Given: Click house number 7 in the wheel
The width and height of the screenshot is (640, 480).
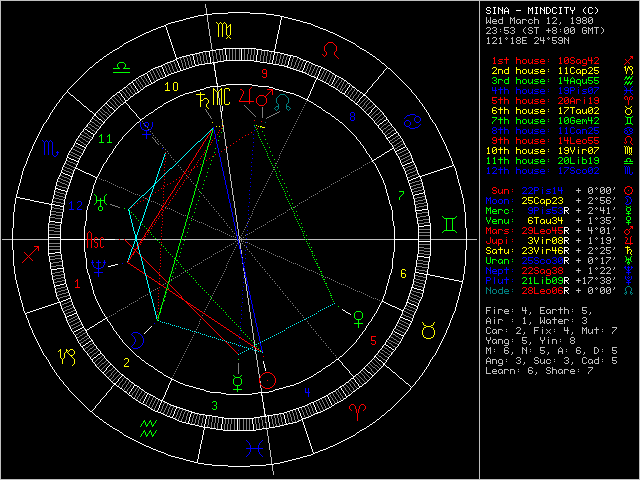Looking at the screenshot, I should (401, 196).
